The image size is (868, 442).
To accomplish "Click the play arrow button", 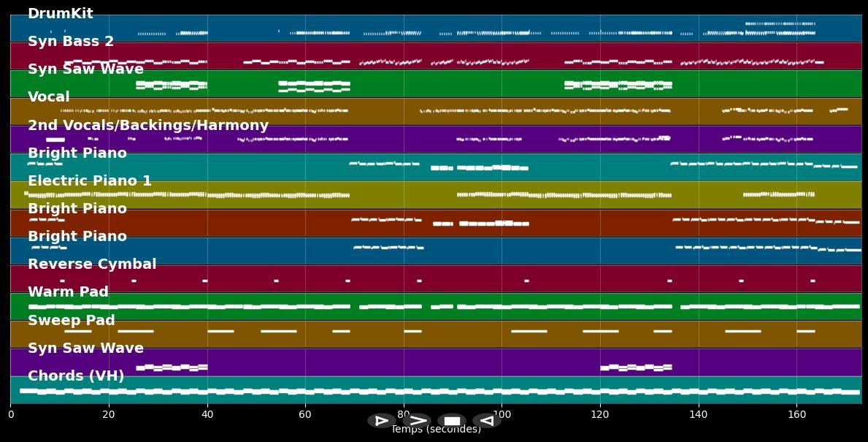I will point(417,420).
